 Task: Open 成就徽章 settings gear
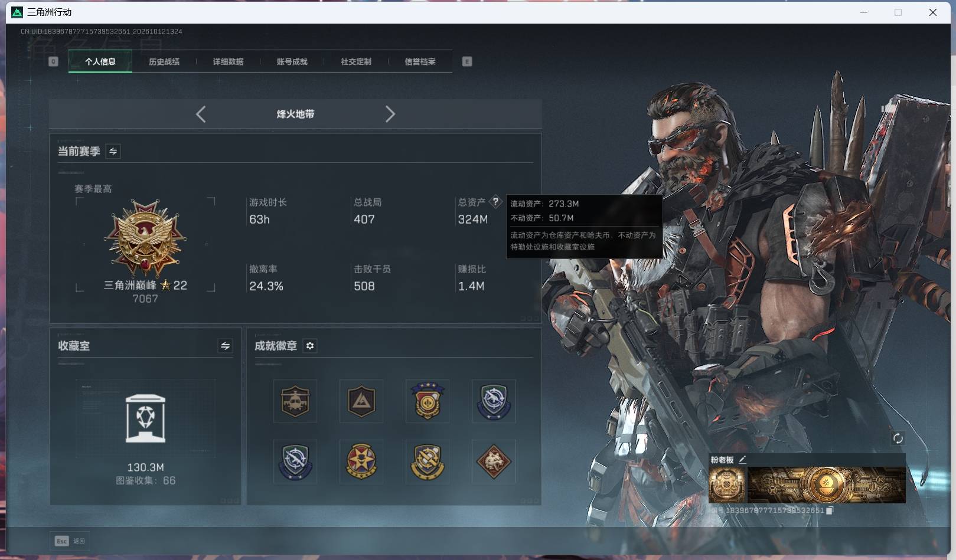point(310,346)
